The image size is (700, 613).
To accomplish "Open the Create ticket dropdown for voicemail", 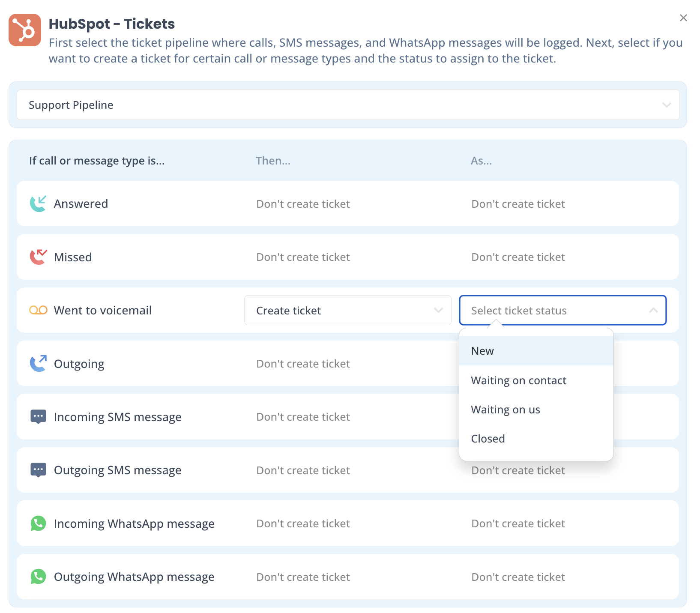I will pos(347,310).
